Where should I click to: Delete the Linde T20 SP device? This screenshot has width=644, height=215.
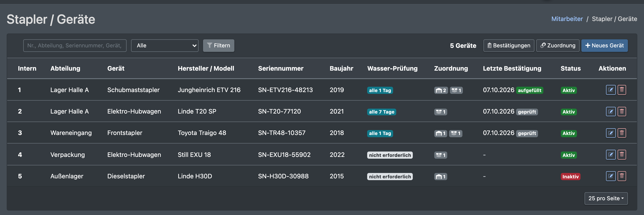(x=622, y=111)
